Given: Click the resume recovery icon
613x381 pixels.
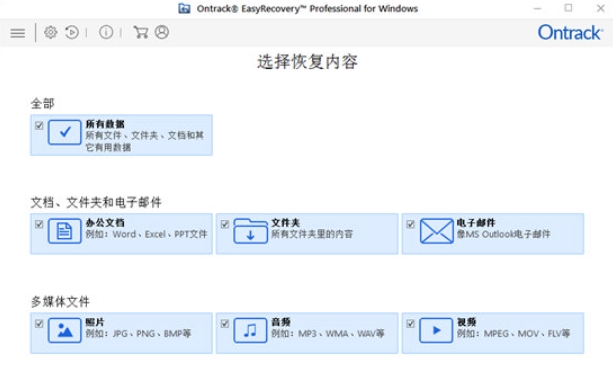Looking at the screenshot, I should tap(72, 32).
